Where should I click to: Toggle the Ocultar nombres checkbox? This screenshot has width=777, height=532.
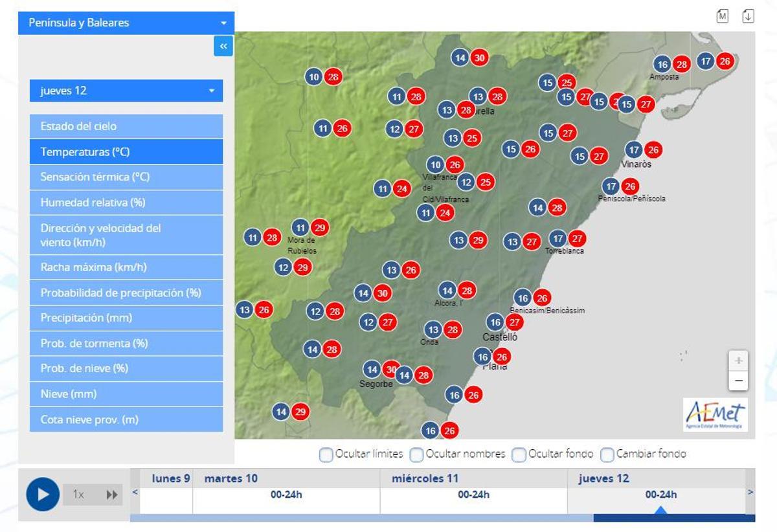pyautogui.click(x=416, y=454)
